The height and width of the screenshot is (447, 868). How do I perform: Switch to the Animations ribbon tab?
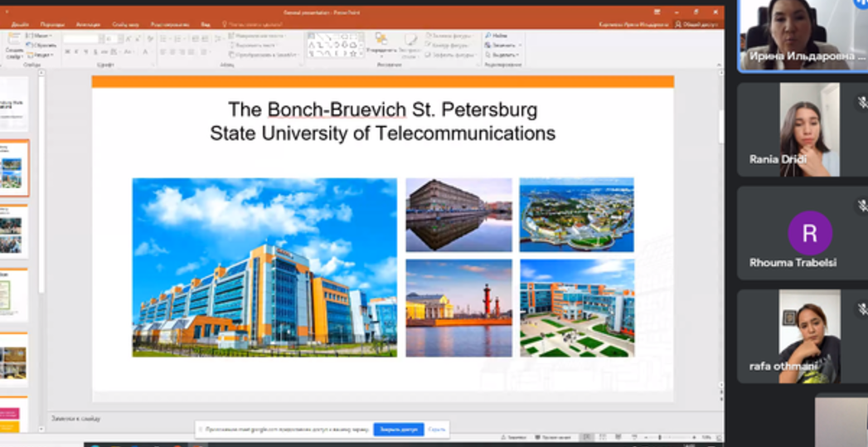click(x=87, y=25)
